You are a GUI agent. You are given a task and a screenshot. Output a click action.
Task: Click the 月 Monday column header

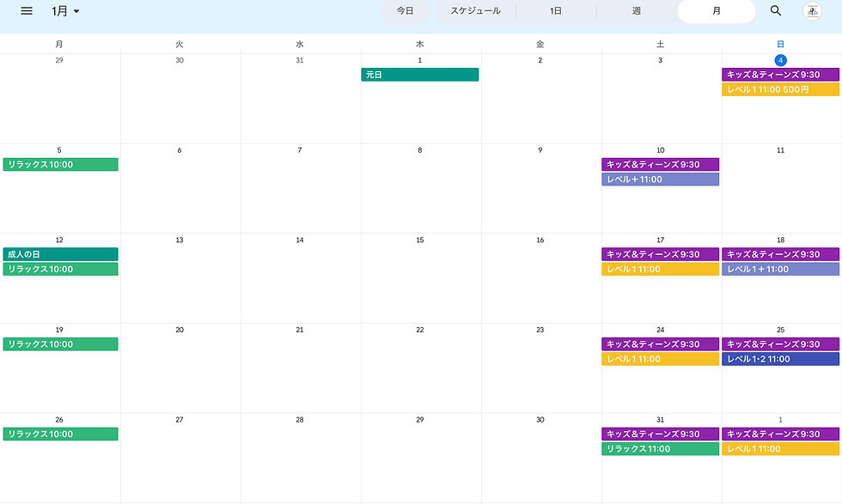coord(59,44)
